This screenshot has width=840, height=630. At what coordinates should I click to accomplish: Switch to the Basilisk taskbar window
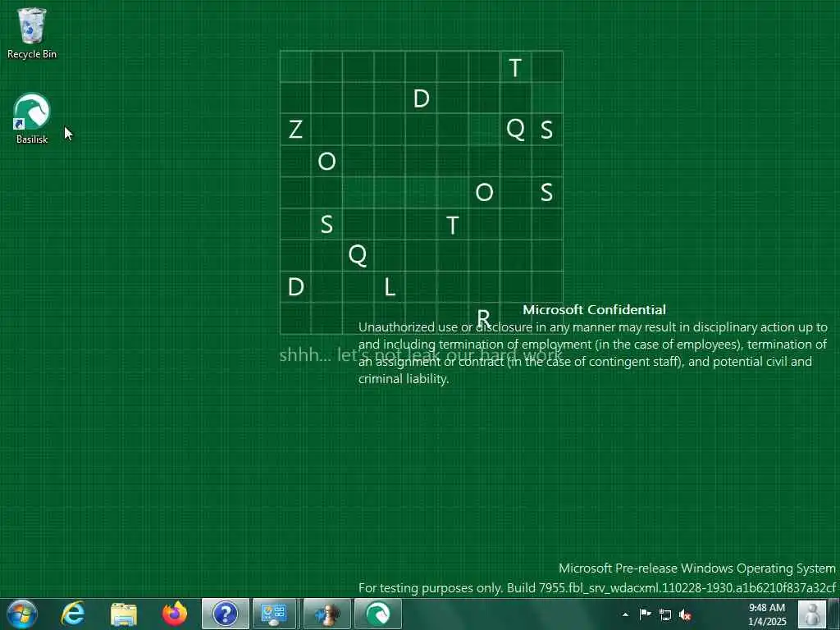tap(377, 614)
